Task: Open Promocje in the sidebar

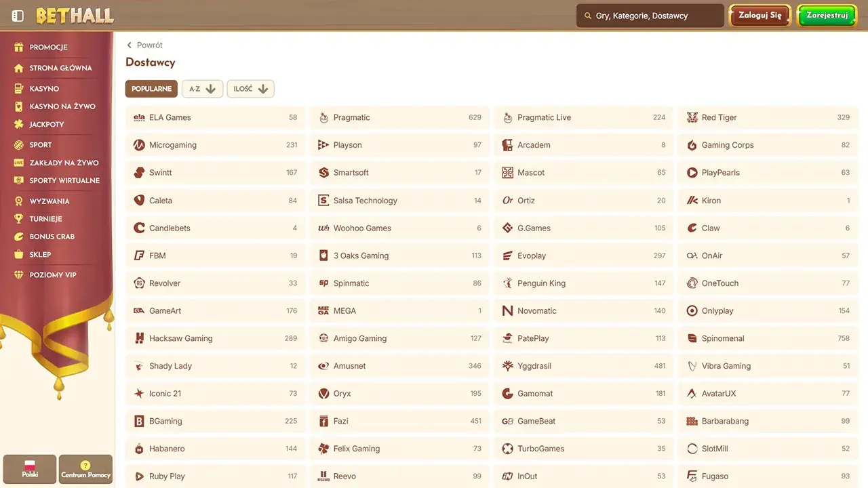Action: click(49, 47)
